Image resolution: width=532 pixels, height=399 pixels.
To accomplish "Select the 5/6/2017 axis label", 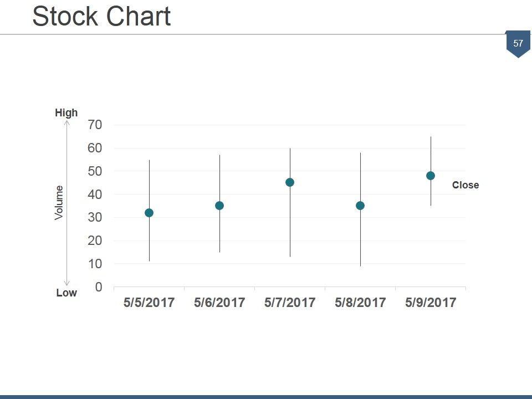I will point(219,303).
